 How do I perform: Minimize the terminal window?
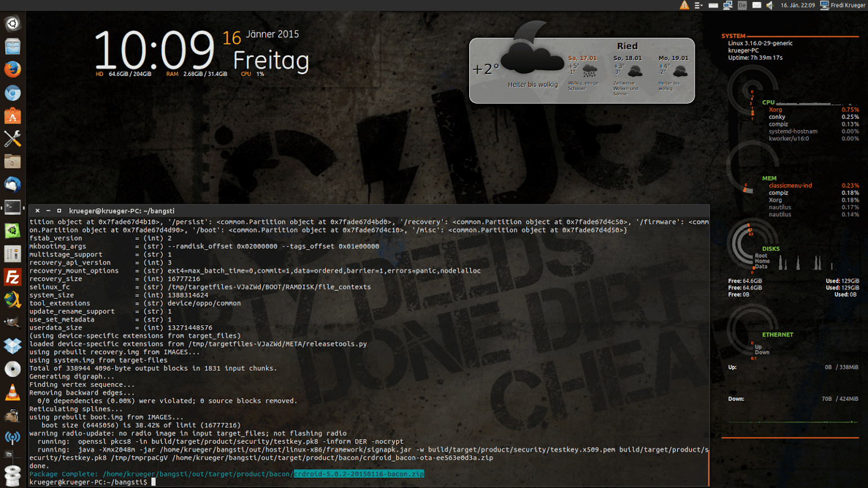(x=48, y=211)
